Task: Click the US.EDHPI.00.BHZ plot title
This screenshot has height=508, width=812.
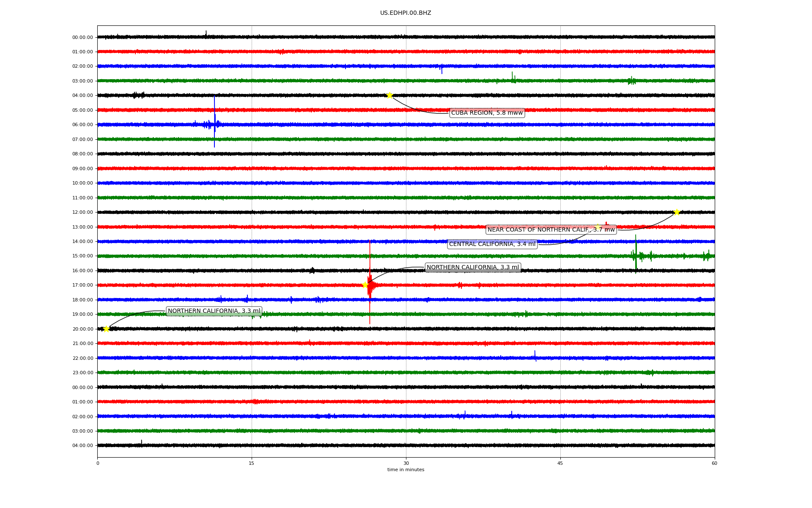Action: 406,13
